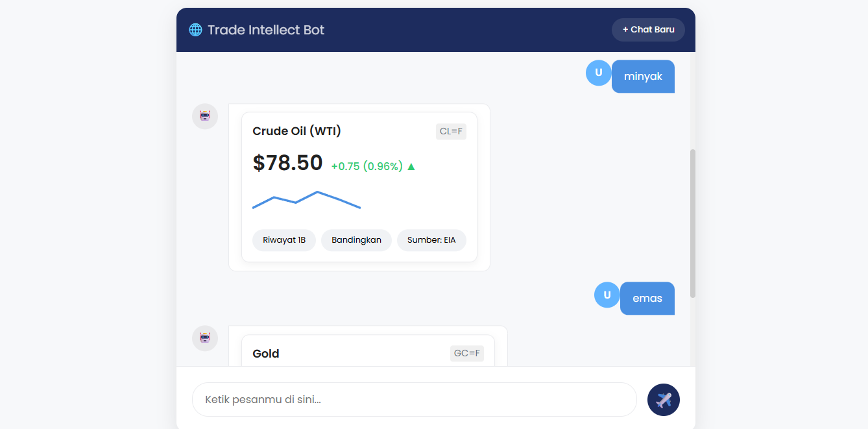Viewport: 868px width, 429px height.
Task: Click the Crude Oil sparkline chart
Action: (x=306, y=200)
